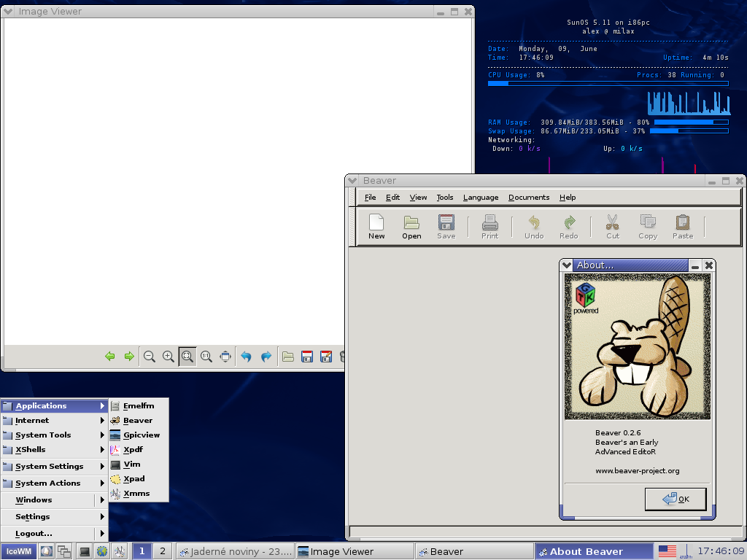
Task: Expand System Settings submenu
Action: click(x=54, y=466)
